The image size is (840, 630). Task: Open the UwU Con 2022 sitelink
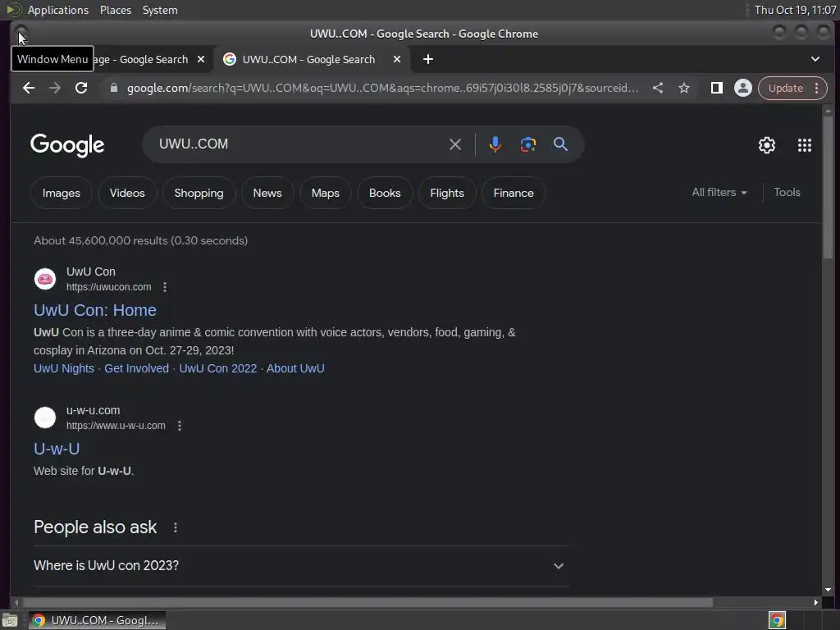coord(218,368)
